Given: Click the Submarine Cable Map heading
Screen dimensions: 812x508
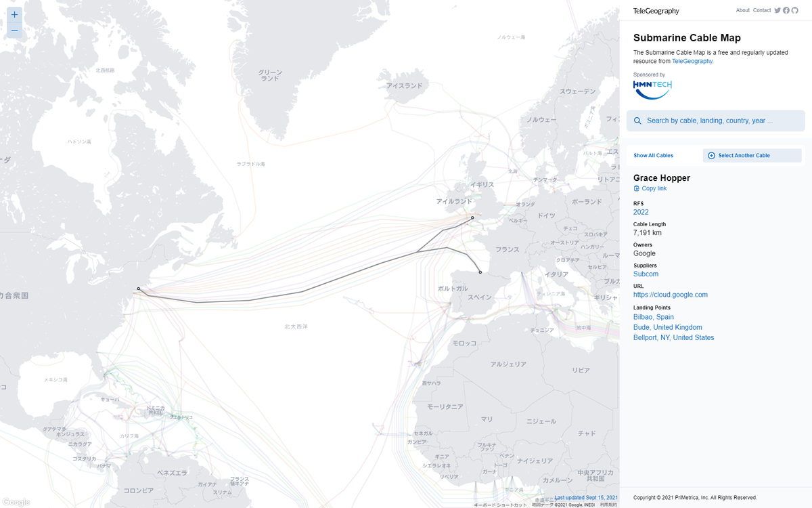Looking at the screenshot, I should pos(687,38).
